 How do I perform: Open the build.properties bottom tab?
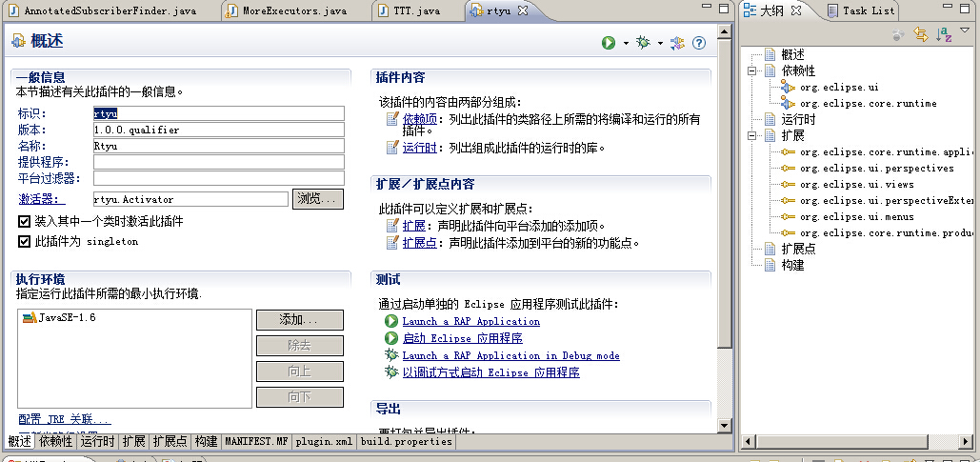406,441
